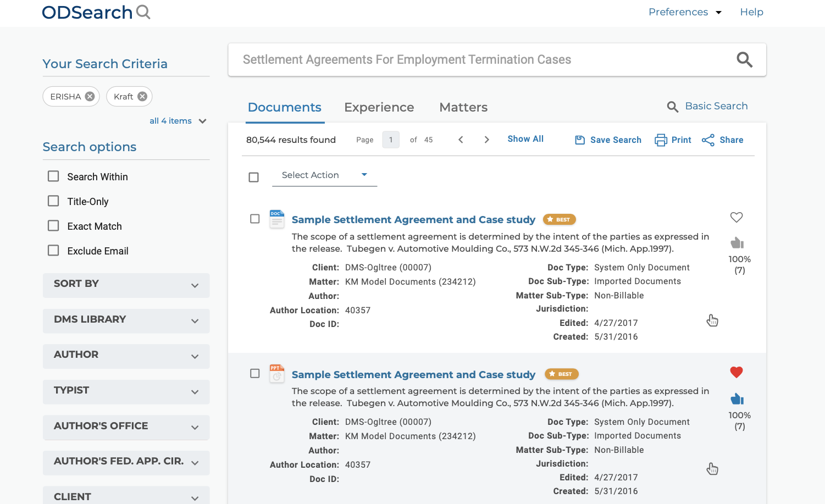Click the Share icon
Screen dimensions: 825x504
tap(708, 140)
